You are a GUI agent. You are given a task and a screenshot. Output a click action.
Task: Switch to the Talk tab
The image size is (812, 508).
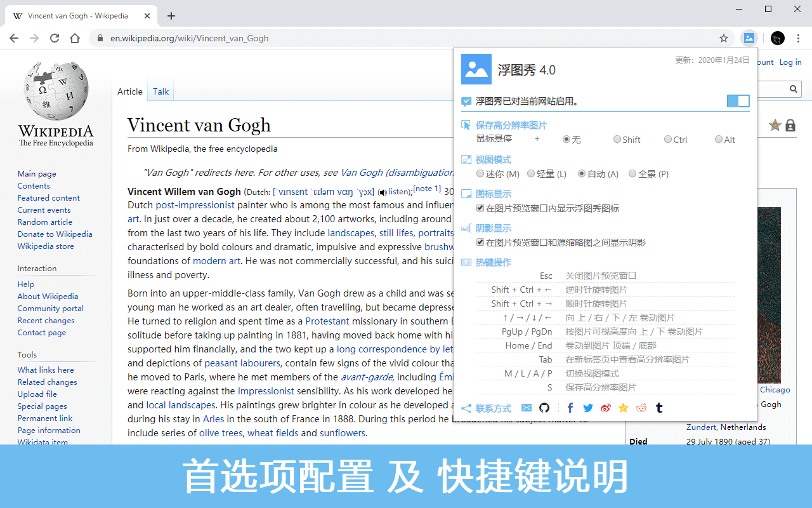point(160,91)
